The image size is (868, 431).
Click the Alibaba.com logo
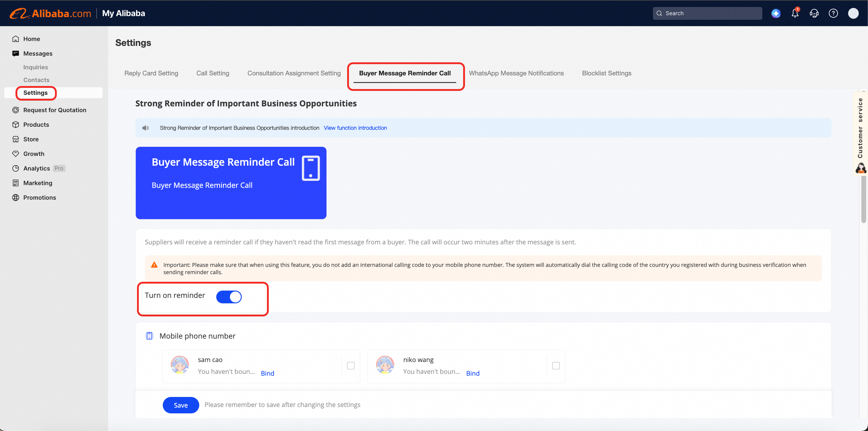50,13
